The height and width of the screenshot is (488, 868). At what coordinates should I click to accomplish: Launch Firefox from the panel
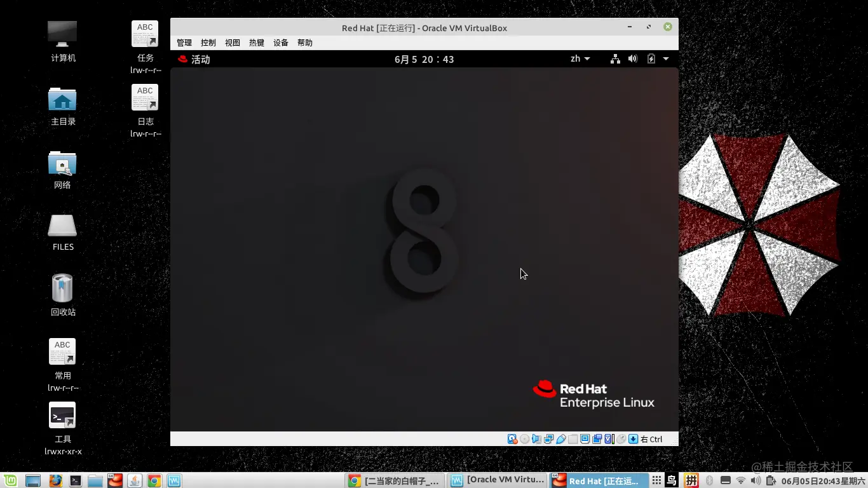pyautogui.click(x=55, y=481)
